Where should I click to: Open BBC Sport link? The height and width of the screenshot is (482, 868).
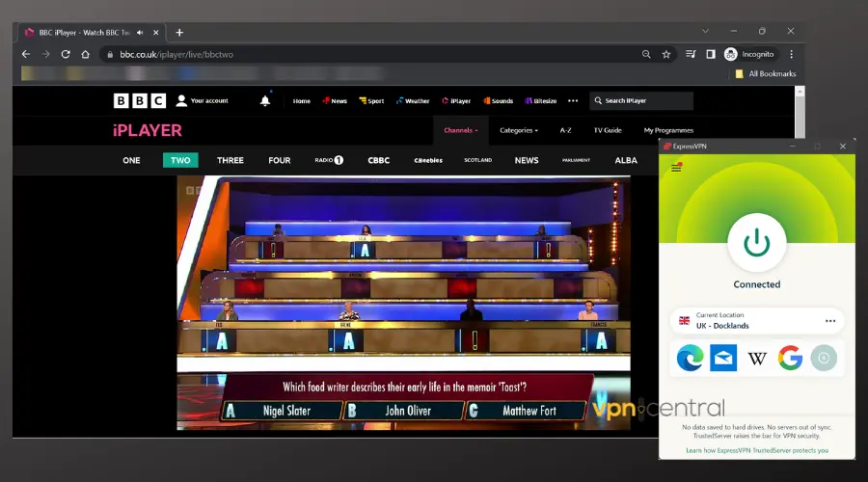(371, 100)
